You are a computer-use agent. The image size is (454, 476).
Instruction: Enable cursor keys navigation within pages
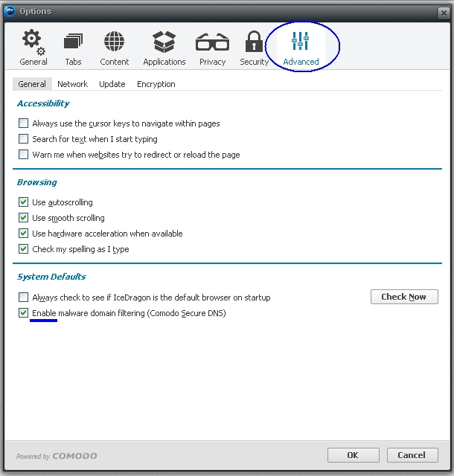23,123
